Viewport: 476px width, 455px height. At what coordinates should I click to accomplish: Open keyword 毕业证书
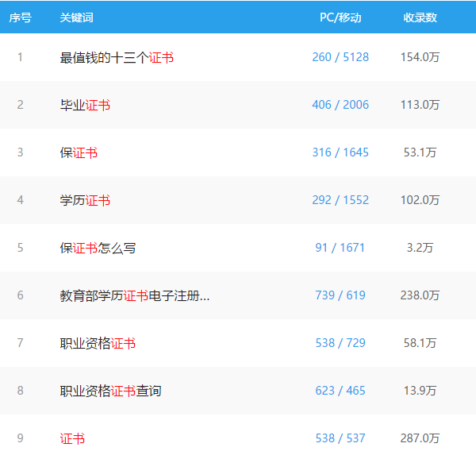point(85,105)
